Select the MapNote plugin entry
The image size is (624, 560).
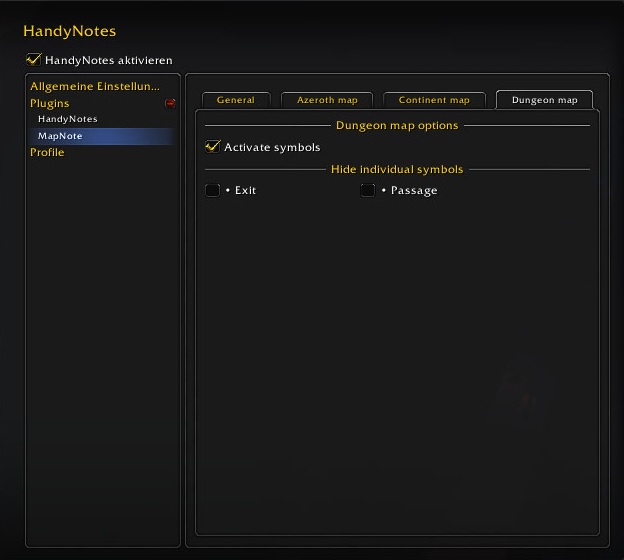pos(60,136)
